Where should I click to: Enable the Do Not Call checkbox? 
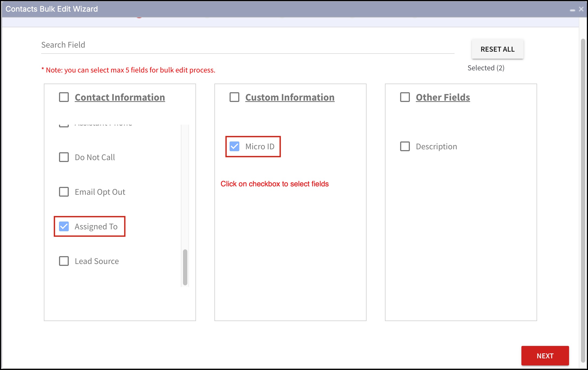point(64,157)
